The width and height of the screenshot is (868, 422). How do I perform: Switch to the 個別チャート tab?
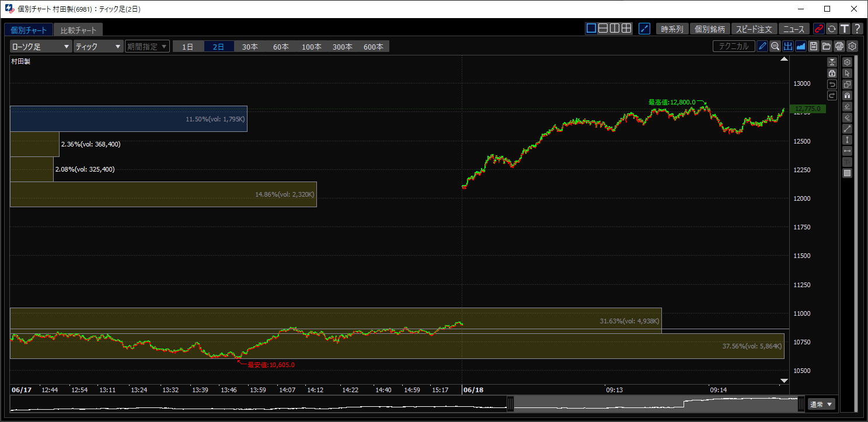[x=29, y=30]
